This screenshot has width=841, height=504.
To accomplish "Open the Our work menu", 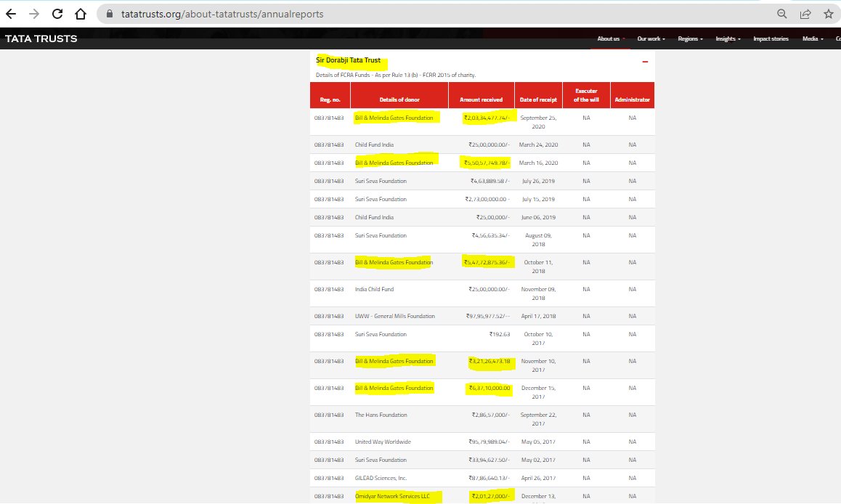I will [x=651, y=38].
